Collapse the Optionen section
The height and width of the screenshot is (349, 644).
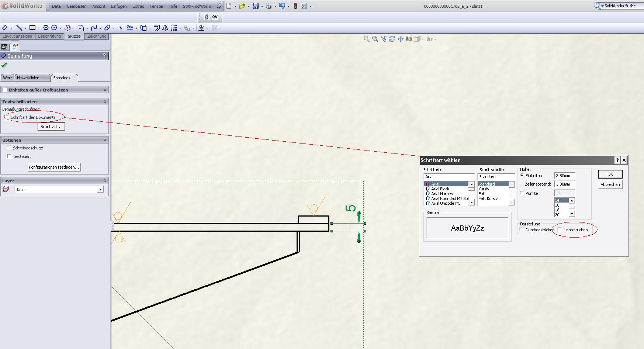pyautogui.click(x=105, y=140)
